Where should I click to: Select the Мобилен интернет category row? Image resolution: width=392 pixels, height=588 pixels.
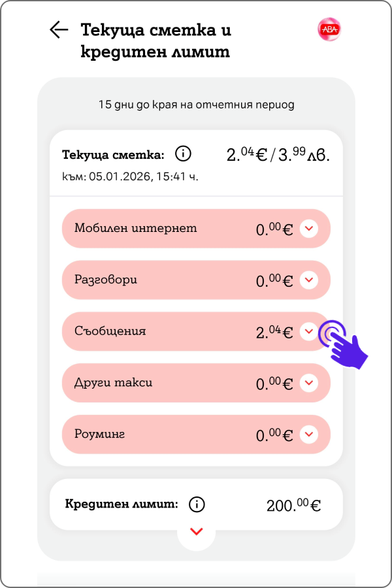pos(163,228)
